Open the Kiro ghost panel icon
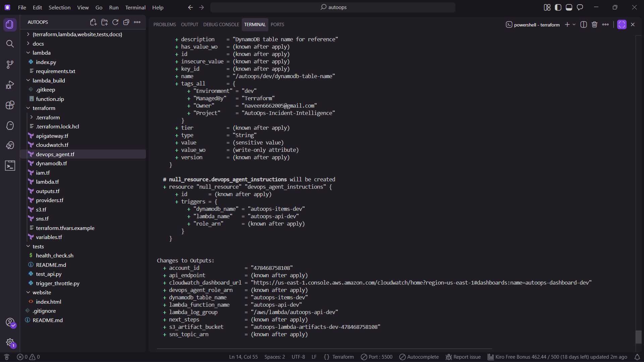Screen dimensions: 644x362 point(10,125)
